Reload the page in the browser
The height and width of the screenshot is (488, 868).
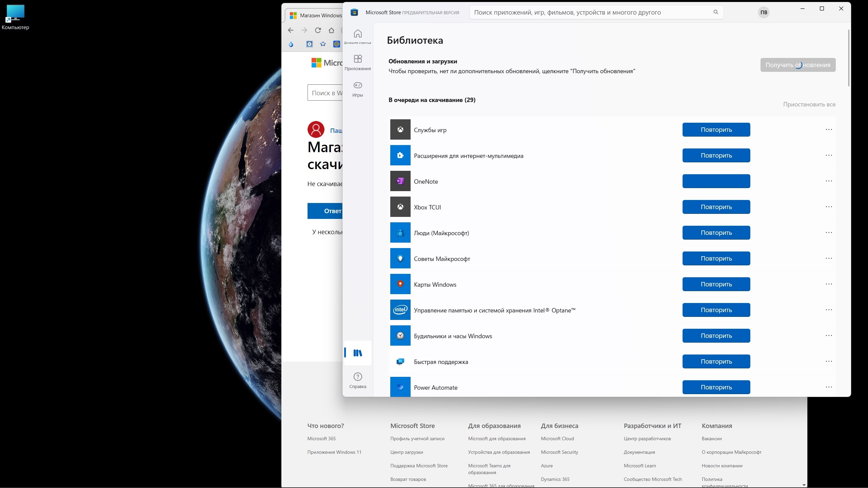coord(318,30)
